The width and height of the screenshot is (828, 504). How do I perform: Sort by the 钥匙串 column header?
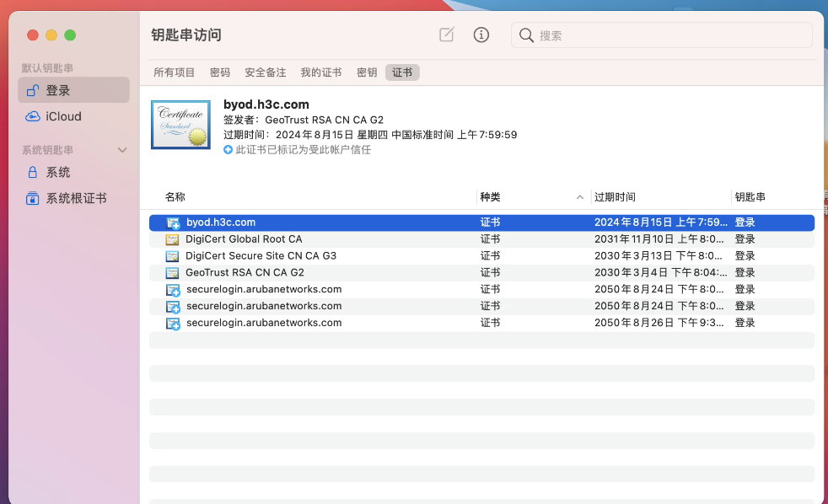point(750,197)
